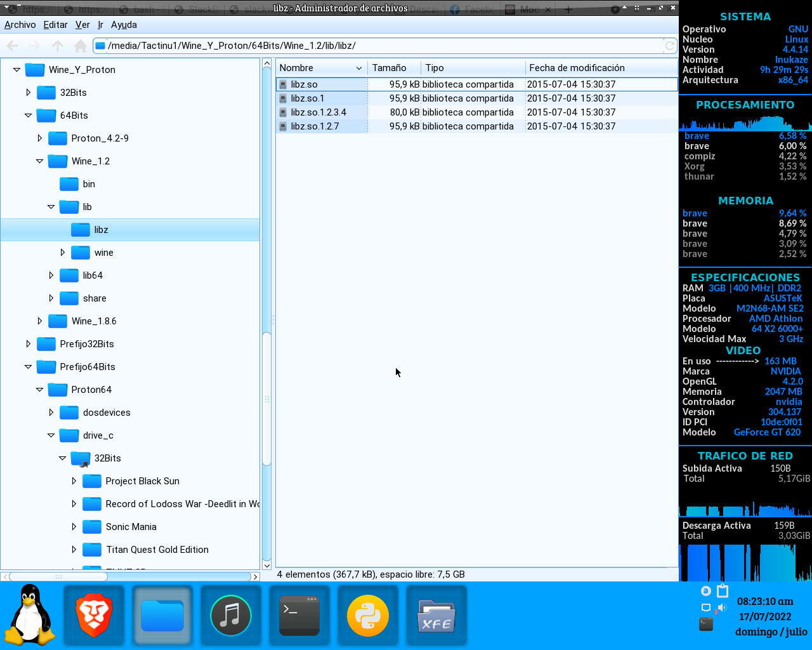Select the Wine_1.8.6 folder icon
Image resolution: width=812 pixels, height=650 pixels.
58,321
